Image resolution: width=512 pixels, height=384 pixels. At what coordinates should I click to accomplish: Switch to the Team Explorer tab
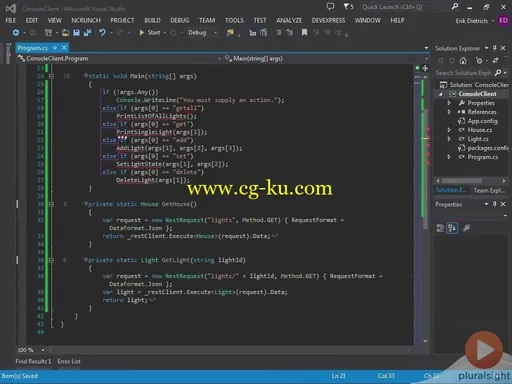(x=489, y=190)
